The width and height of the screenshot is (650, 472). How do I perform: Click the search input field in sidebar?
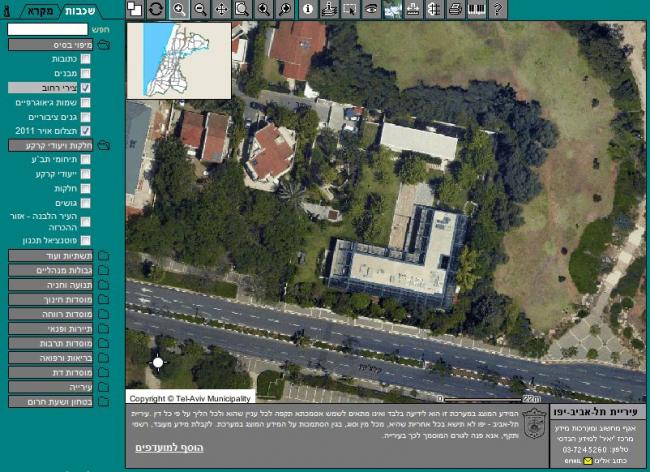pyautogui.click(x=47, y=30)
